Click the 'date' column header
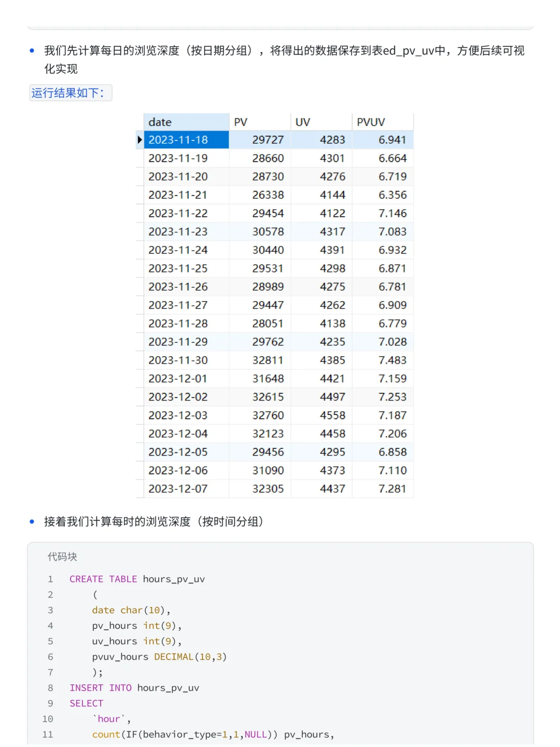The height and width of the screenshot is (747, 560). pos(160,121)
